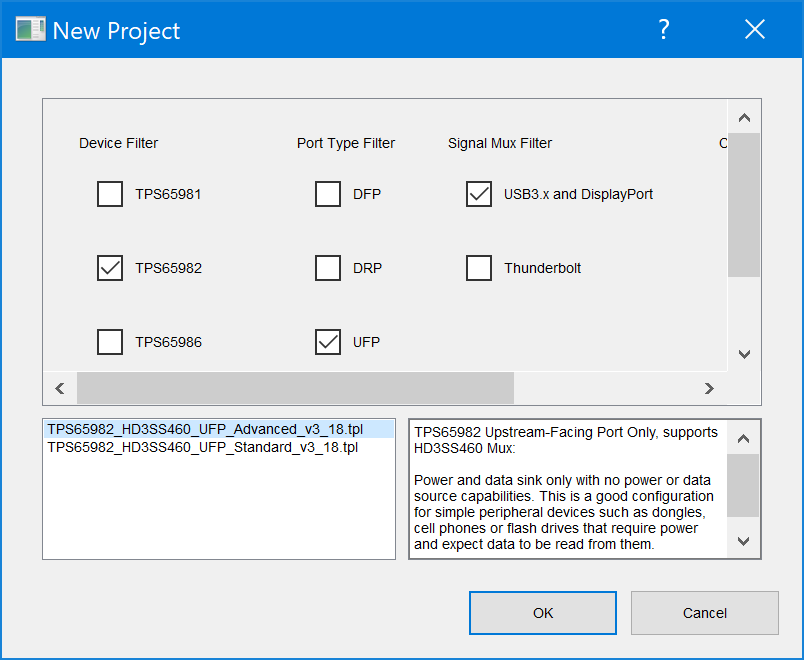Tick the DRP port type filter
This screenshot has height=660, width=804.
click(x=328, y=268)
